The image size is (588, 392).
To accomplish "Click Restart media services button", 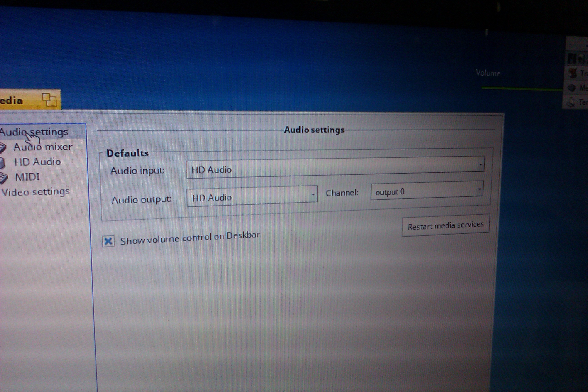I will tap(446, 225).
